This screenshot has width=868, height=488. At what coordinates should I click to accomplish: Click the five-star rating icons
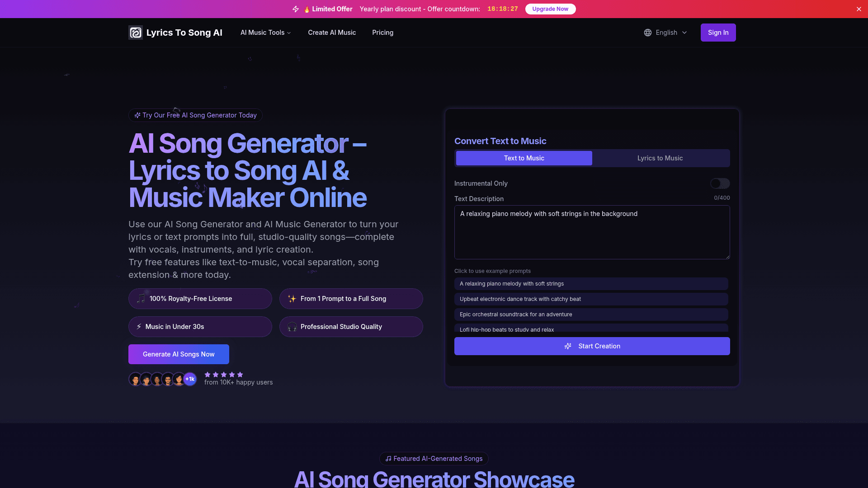pyautogui.click(x=224, y=375)
